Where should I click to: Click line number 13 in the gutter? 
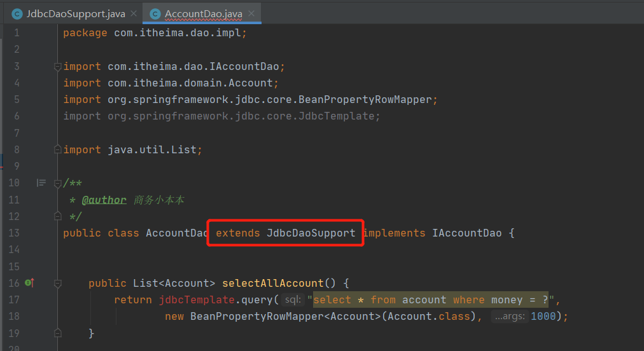(x=14, y=233)
